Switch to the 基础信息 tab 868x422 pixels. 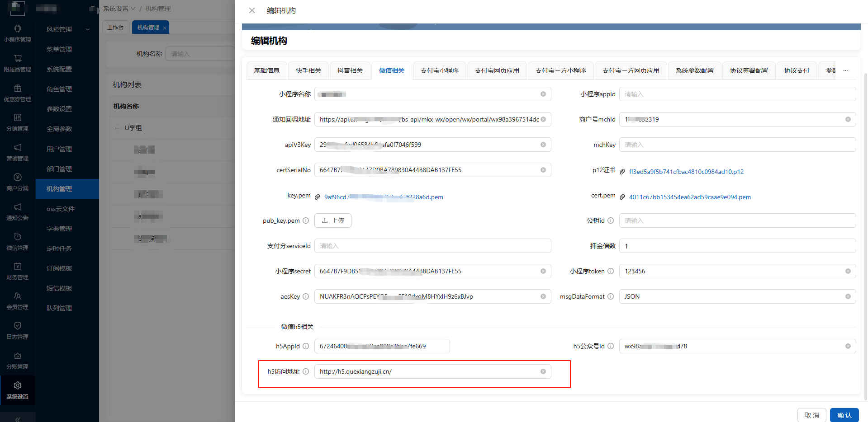pos(267,70)
